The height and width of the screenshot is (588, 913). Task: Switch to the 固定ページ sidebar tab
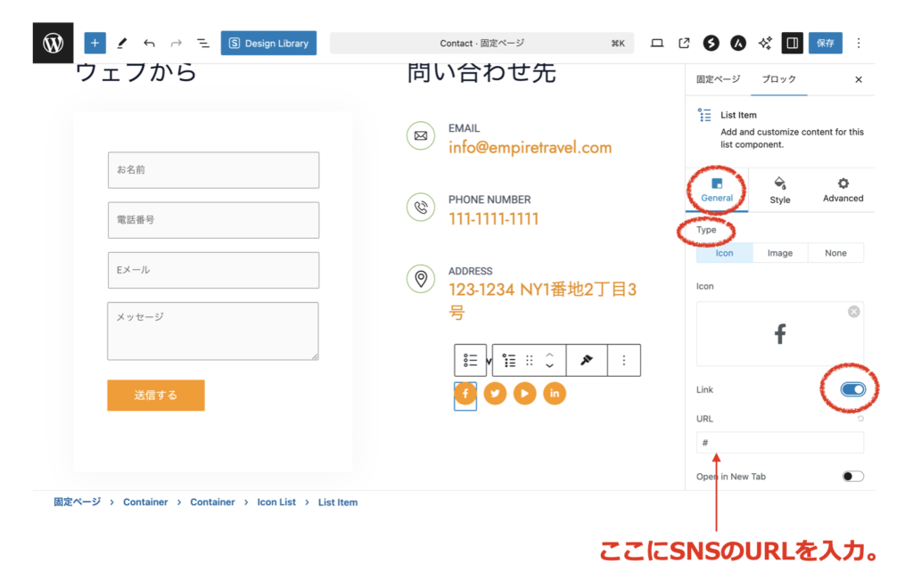(718, 79)
